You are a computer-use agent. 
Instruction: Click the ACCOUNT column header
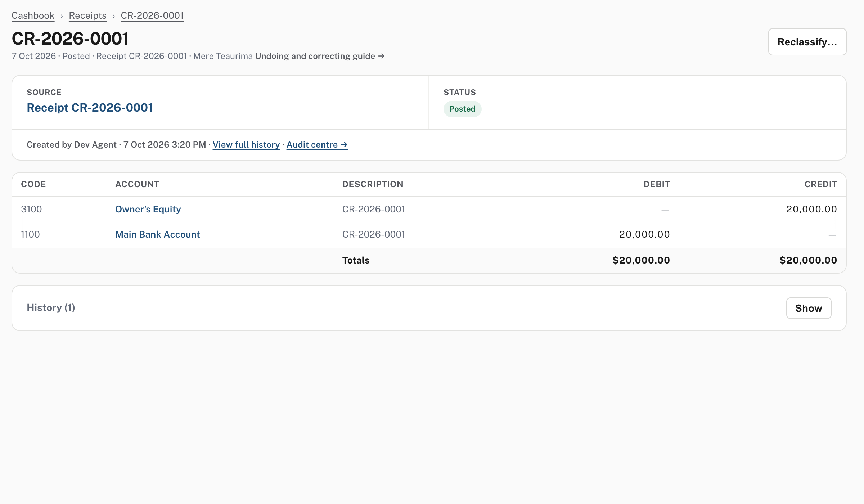pos(137,184)
